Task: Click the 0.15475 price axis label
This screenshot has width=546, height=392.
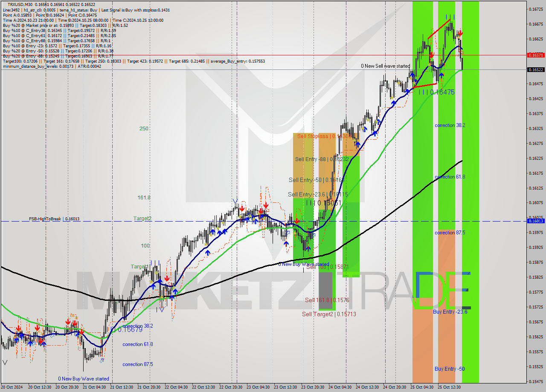Action: tap(535, 382)
